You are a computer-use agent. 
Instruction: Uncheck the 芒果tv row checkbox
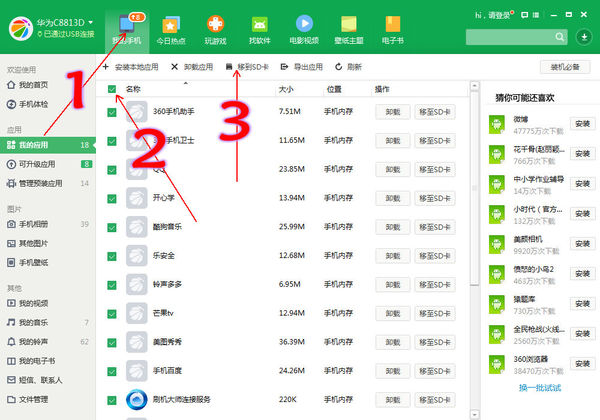112,314
